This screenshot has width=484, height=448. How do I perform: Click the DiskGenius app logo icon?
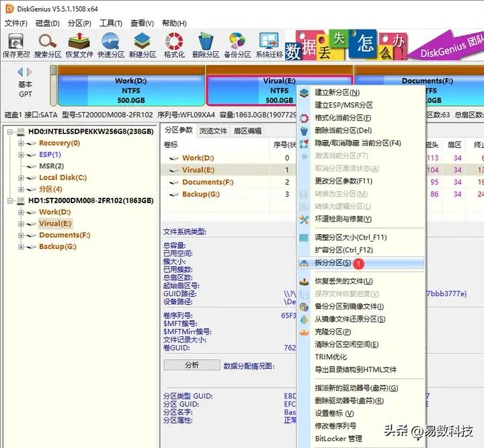[x=9, y=9]
